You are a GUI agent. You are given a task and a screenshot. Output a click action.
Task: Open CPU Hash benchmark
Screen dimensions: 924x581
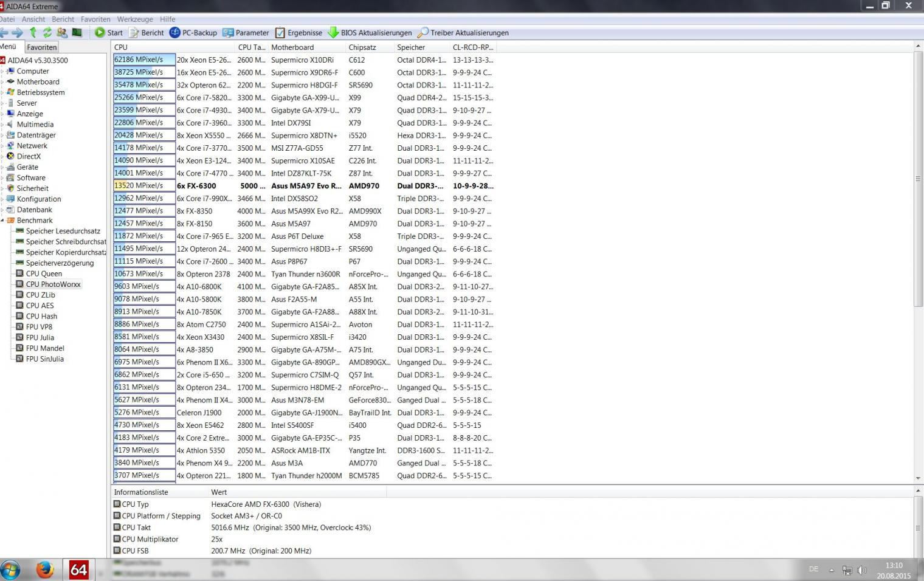click(x=41, y=316)
